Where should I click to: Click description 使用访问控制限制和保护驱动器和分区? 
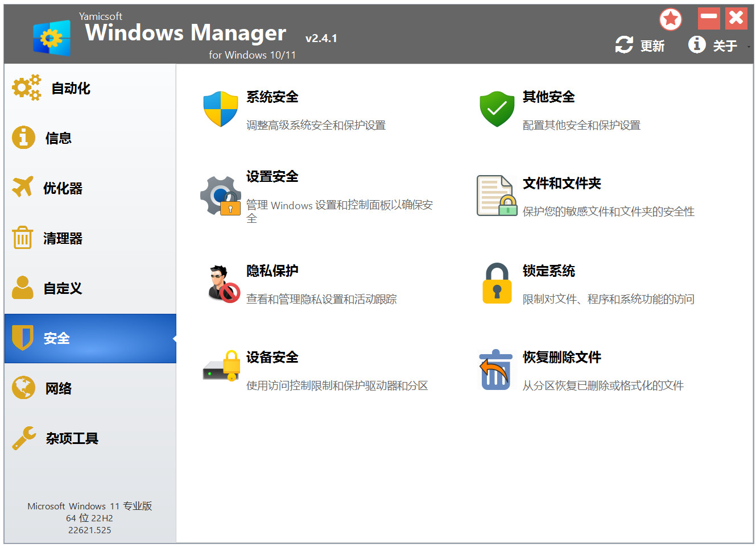point(337,385)
